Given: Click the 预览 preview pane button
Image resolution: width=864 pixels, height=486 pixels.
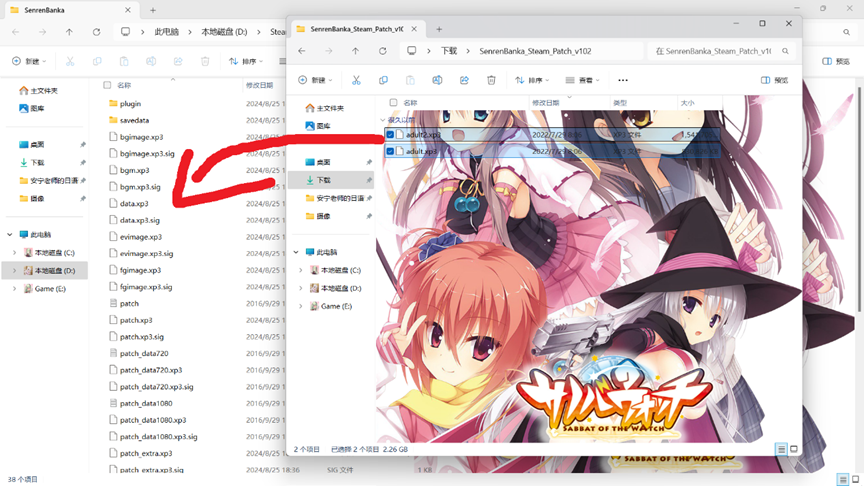Looking at the screenshot, I should (x=775, y=80).
